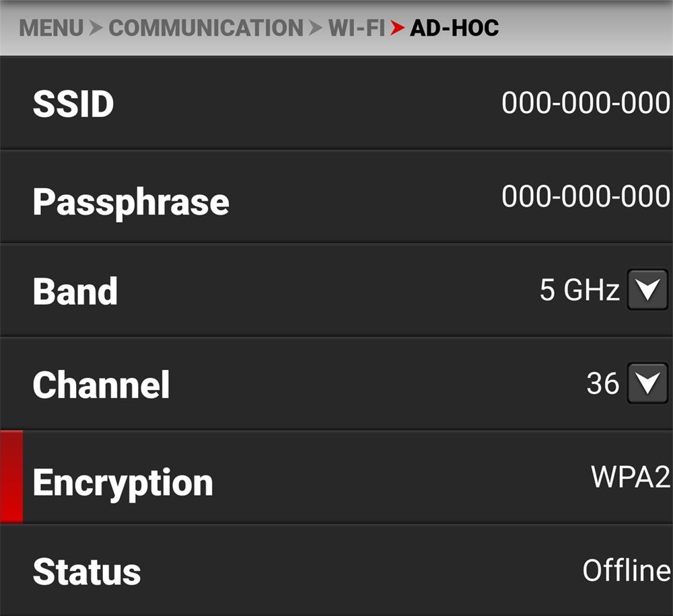Click the Band row label
673x616 pixels.
[x=75, y=291]
